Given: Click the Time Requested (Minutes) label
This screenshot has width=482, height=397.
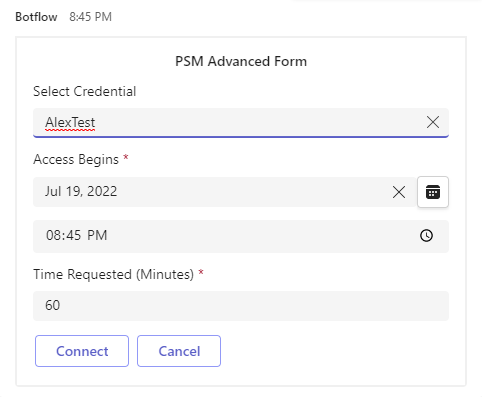Looking at the screenshot, I should [x=113, y=275].
